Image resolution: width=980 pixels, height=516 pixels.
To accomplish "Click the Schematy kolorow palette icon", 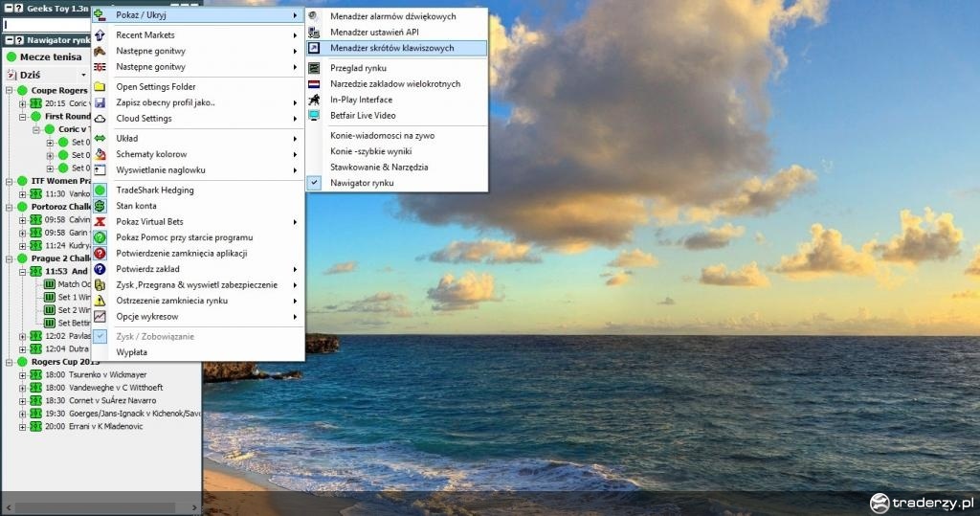I will 100,154.
